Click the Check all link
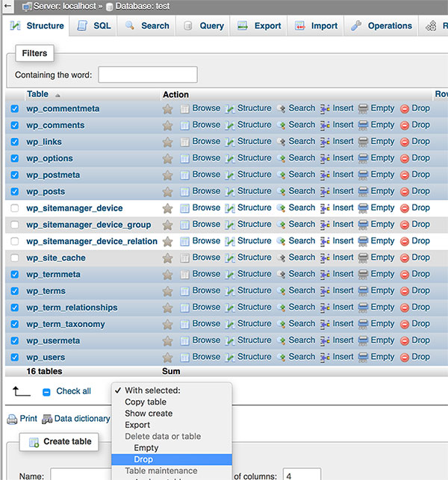The height and width of the screenshot is (480, 448). click(73, 391)
